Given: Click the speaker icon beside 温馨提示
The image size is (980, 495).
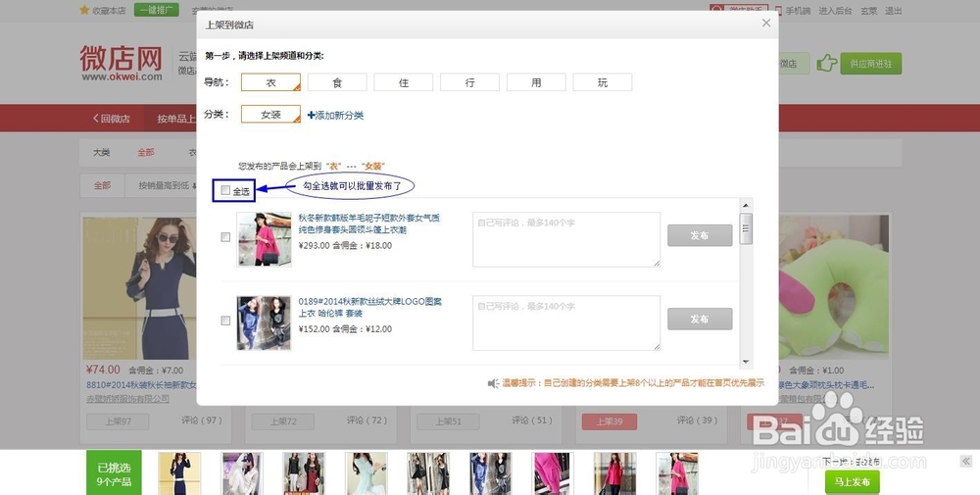Looking at the screenshot, I should 493,383.
